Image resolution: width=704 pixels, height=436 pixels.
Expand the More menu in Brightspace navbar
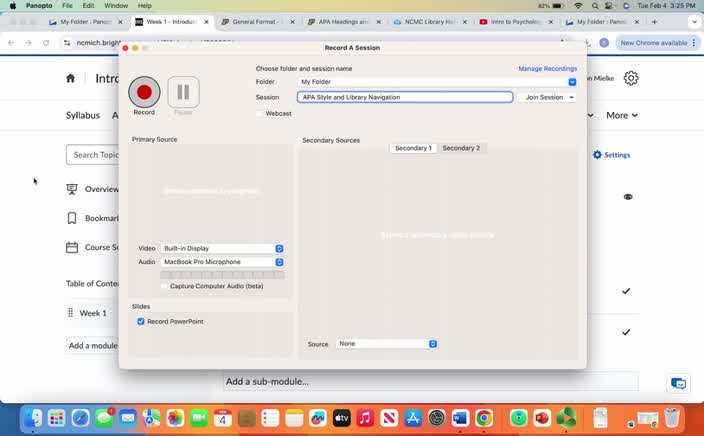pos(622,115)
